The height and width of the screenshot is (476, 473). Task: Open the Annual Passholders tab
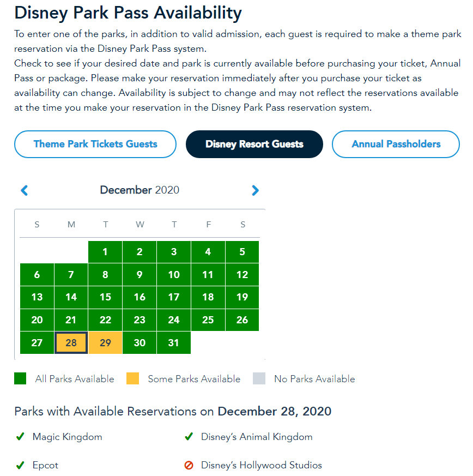(396, 144)
